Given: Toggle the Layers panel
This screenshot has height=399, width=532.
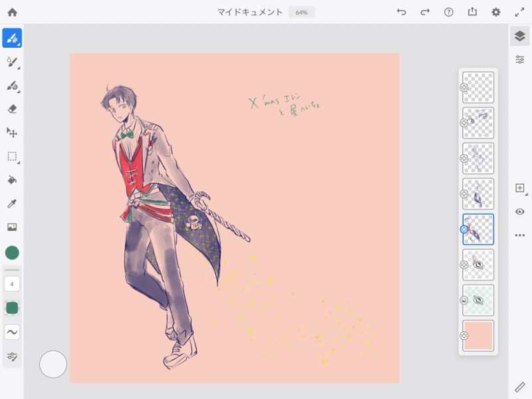Looking at the screenshot, I should [x=520, y=37].
